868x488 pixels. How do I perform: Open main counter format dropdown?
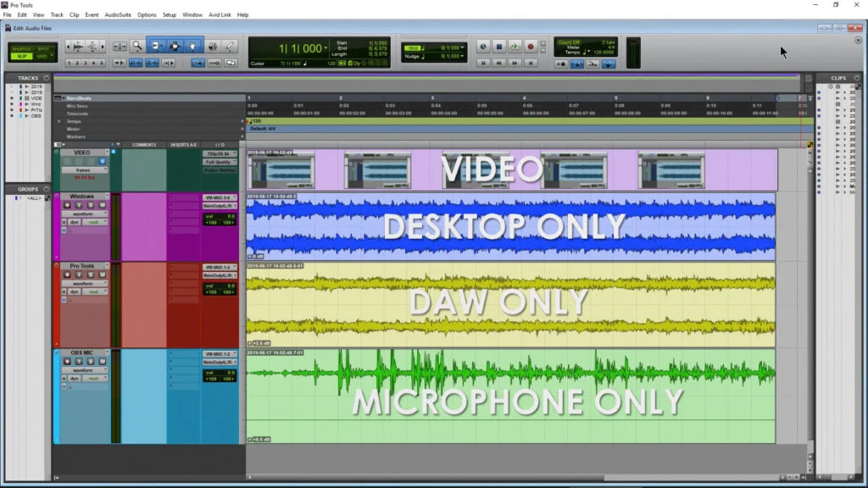(x=325, y=48)
